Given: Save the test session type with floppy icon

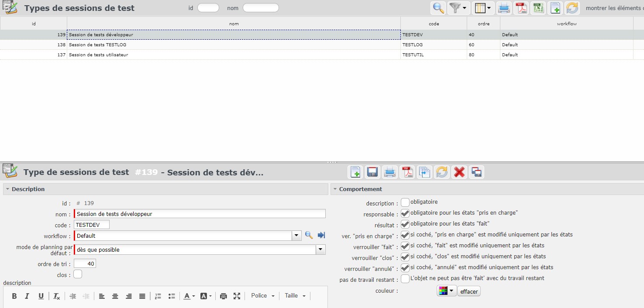Looking at the screenshot, I should click(372, 172).
